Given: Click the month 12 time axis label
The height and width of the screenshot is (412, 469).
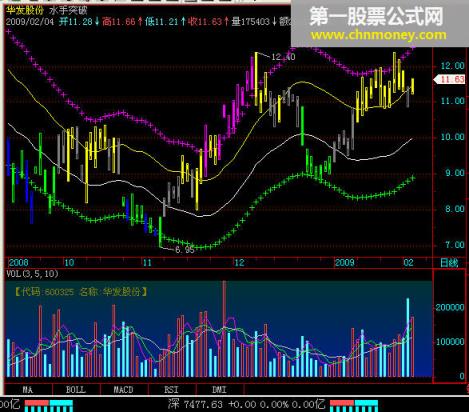Looking at the screenshot, I should pyautogui.click(x=239, y=263).
